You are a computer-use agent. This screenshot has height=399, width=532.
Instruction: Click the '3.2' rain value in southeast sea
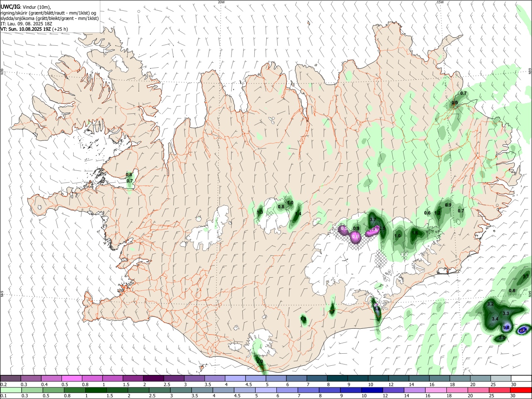point(490,304)
